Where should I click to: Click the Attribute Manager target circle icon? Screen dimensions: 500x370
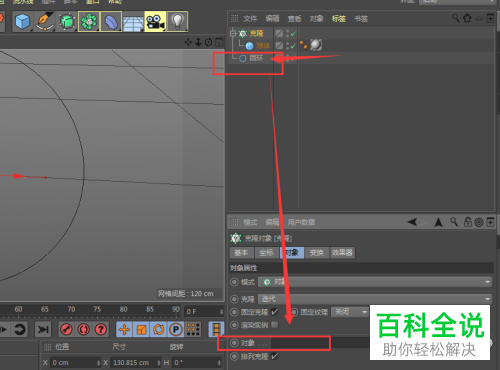479,222
